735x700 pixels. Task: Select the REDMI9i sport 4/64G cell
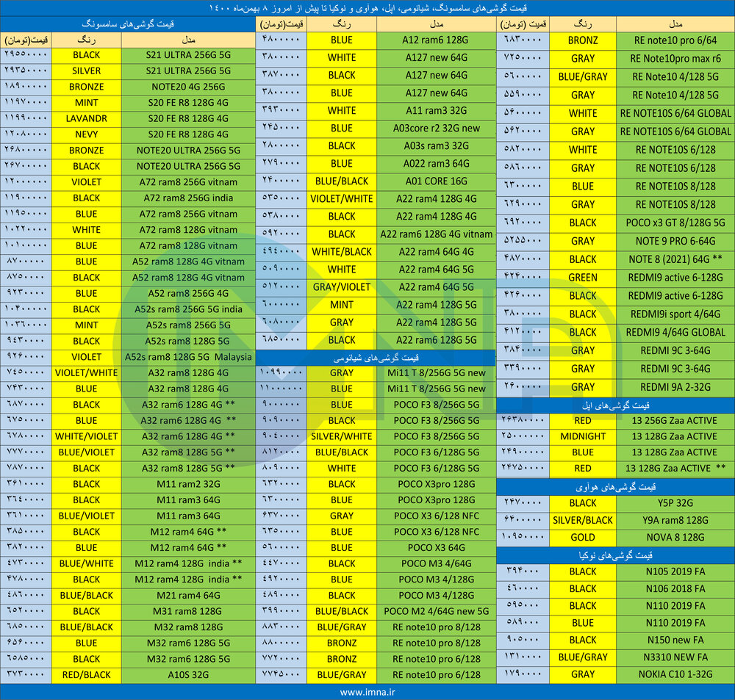(x=675, y=314)
